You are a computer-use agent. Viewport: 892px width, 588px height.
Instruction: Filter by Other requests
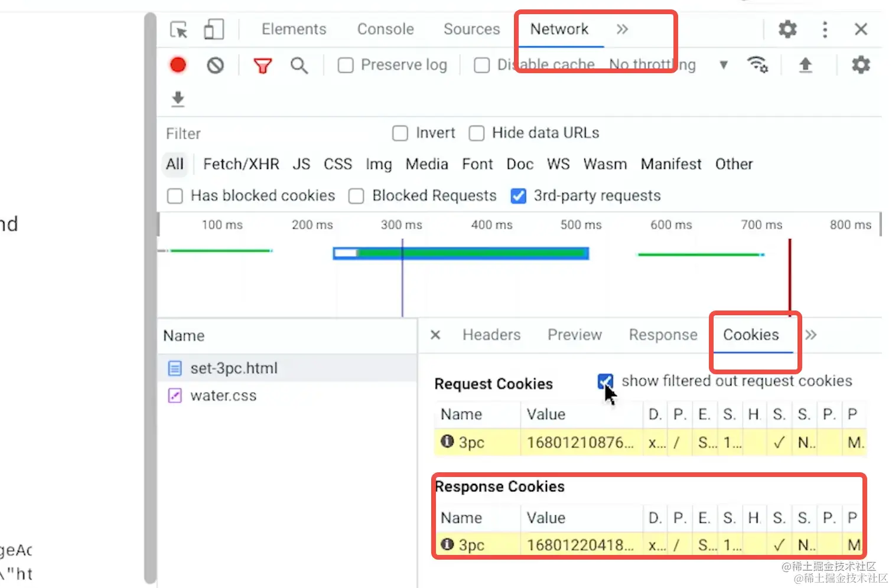pyautogui.click(x=734, y=164)
